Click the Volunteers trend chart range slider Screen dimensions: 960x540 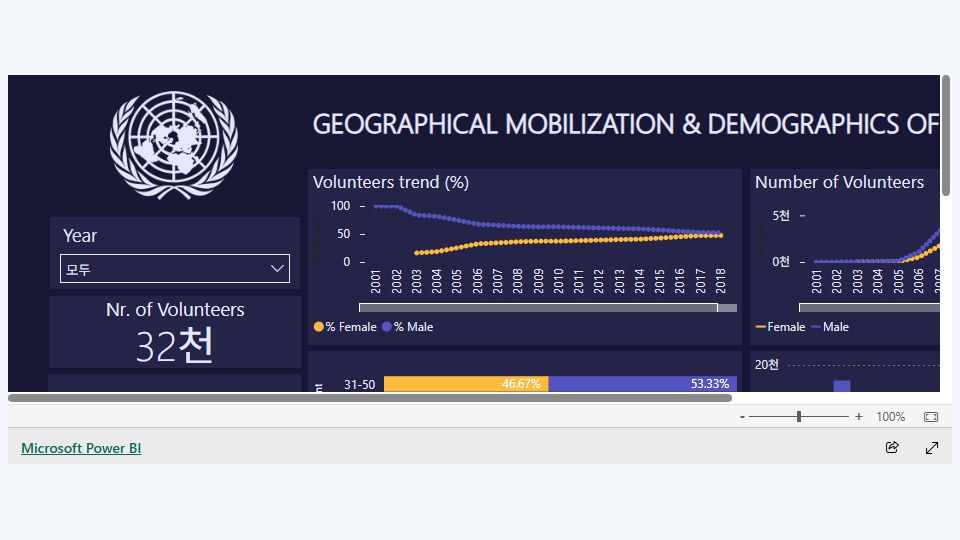coord(538,308)
